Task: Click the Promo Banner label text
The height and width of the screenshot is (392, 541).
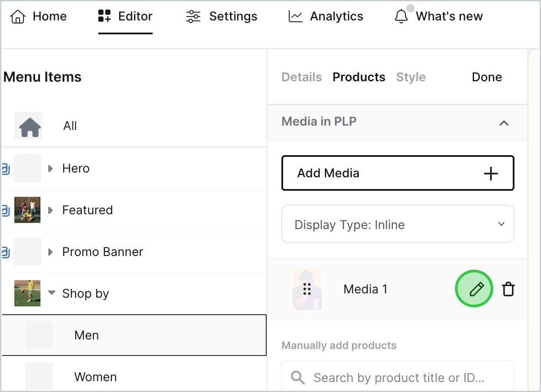Action: (103, 252)
